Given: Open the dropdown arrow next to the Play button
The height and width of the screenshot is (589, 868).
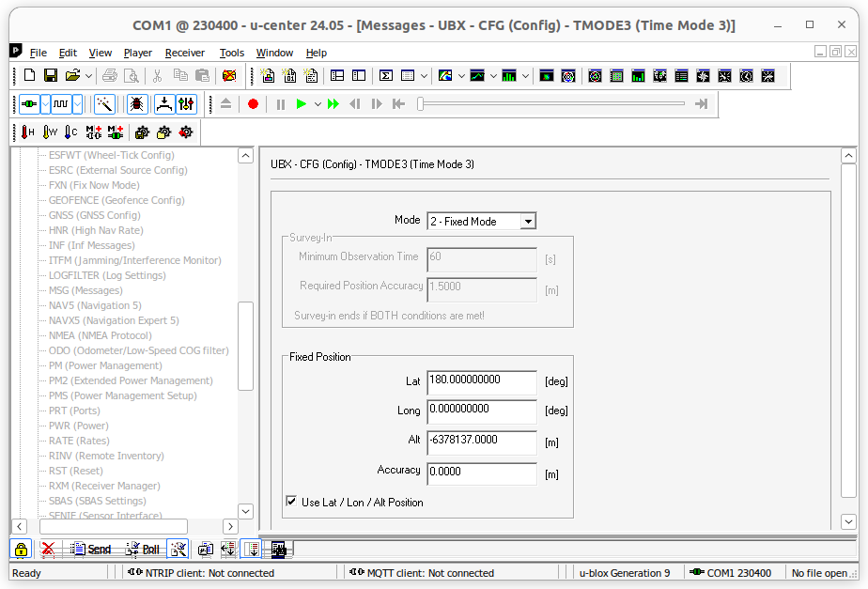Looking at the screenshot, I should pyautogui.click(x=318, y=103).
